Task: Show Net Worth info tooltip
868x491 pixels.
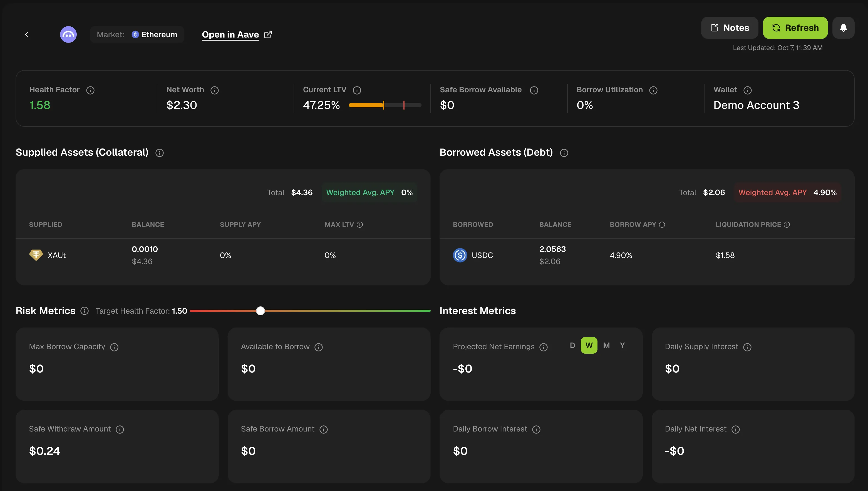Action: 214,90
